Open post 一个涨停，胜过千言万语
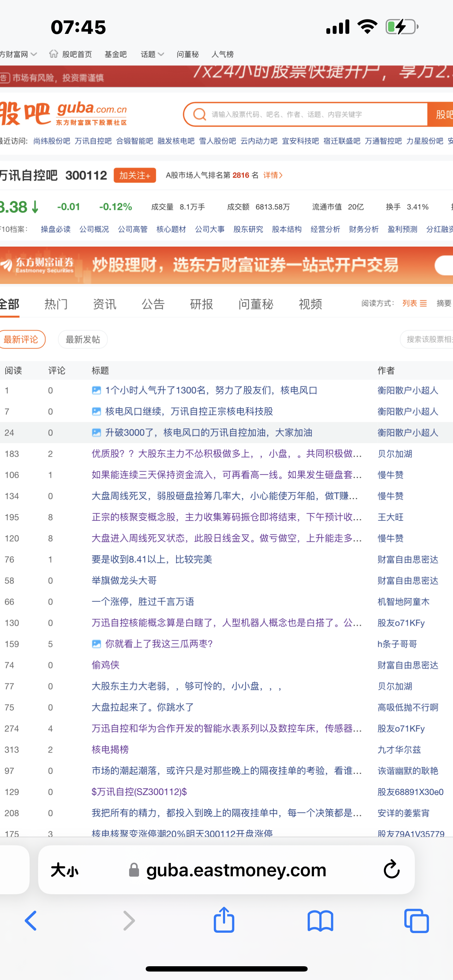This screenshot has height=980, width=453. [143, 601]
